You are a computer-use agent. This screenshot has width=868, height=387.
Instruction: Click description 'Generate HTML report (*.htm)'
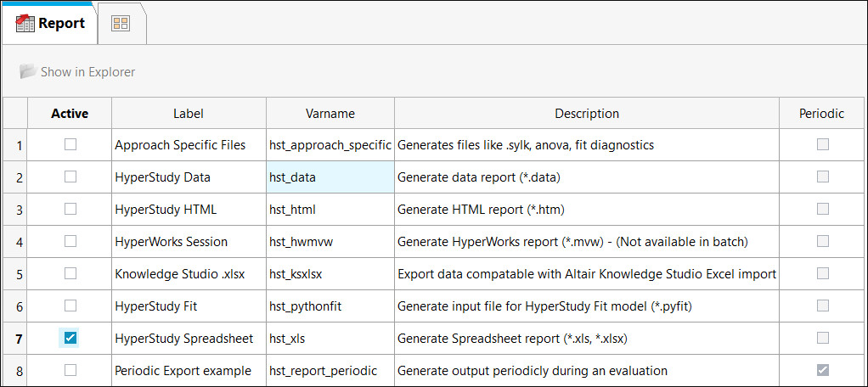coord(587,210)
